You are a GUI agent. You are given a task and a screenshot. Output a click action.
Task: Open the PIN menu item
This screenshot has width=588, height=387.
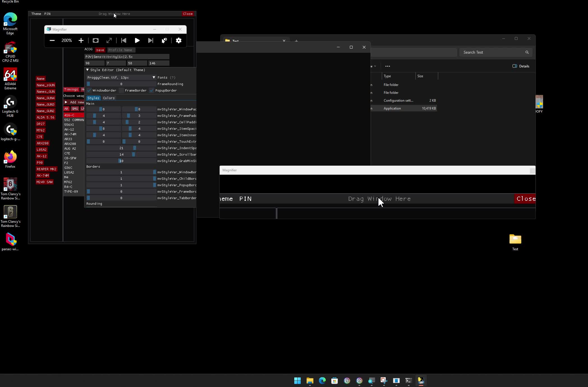tap(47, 14)
